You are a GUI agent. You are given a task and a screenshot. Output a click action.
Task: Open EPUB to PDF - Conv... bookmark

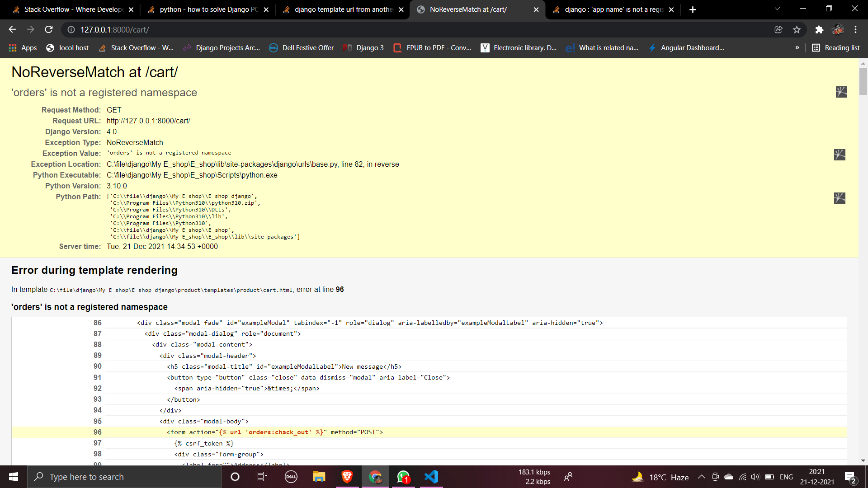433,48
